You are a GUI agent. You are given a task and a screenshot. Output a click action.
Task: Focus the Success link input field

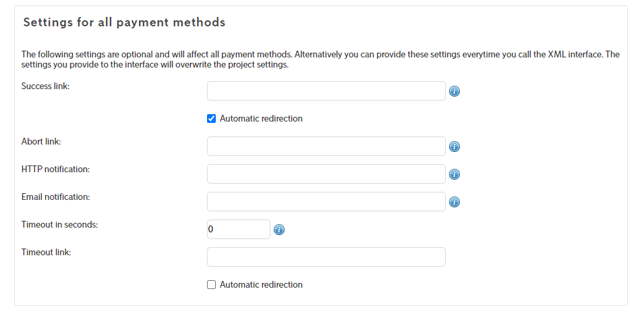click(x=326, y=91)
